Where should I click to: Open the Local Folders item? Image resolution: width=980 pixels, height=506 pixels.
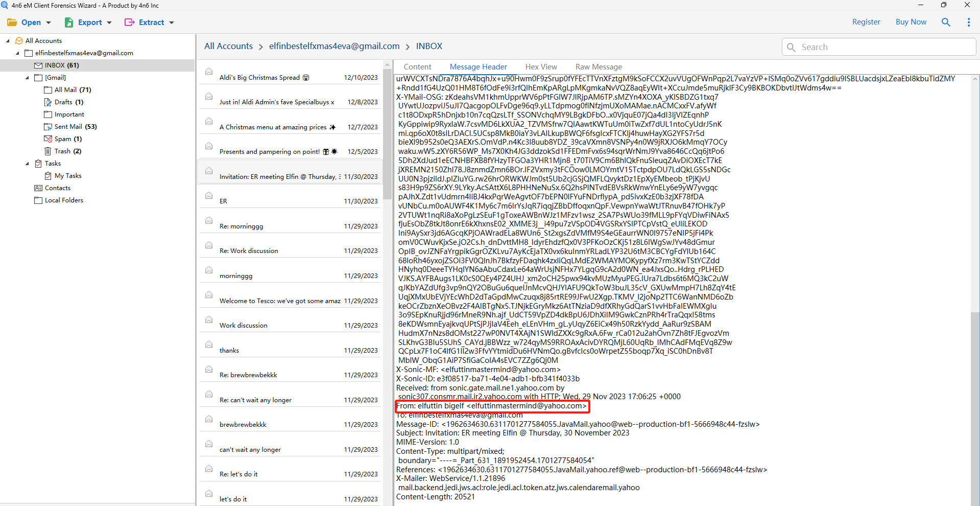pos(64,200)
